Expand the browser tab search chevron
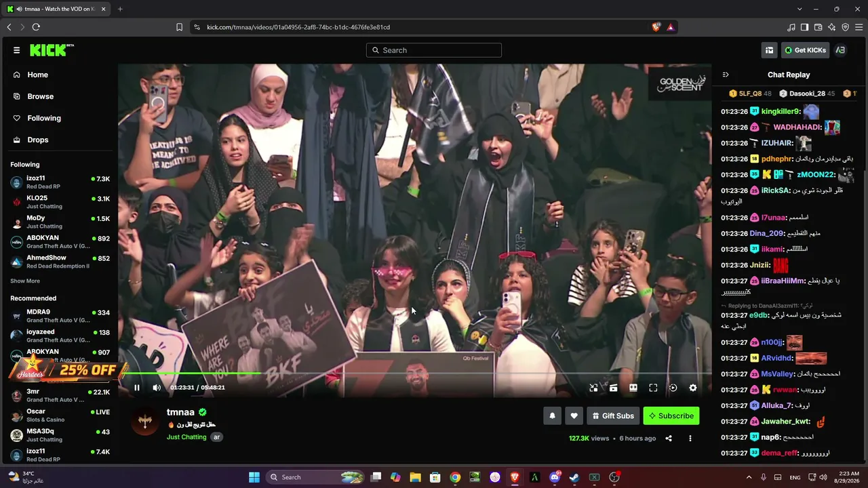Image resolution: width=868 pixels, height=488 pixels. coord(800,9)
